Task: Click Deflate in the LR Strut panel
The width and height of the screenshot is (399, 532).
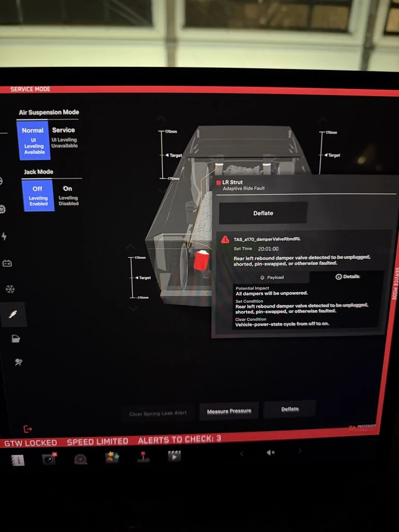Action: 263,213
